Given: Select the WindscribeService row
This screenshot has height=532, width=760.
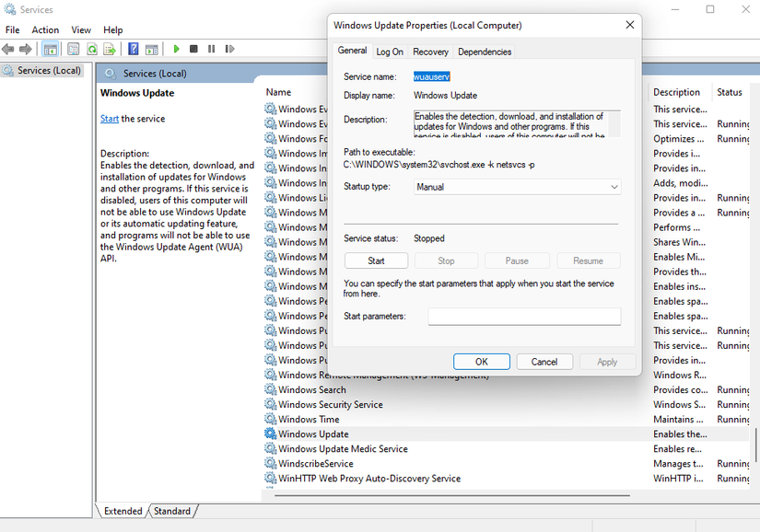Looking at the screenshot, I should pos(507,463).
